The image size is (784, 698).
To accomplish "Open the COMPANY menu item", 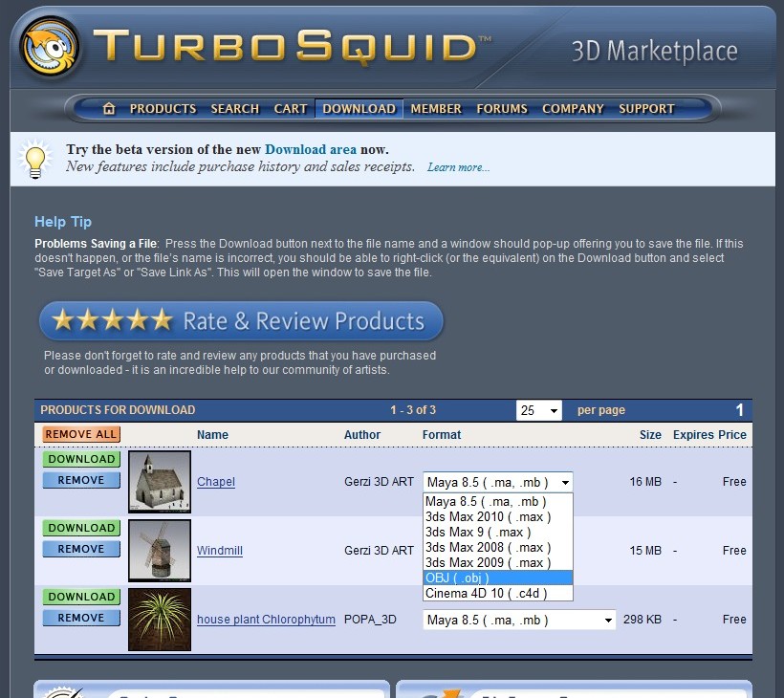I will click(573, 108).
